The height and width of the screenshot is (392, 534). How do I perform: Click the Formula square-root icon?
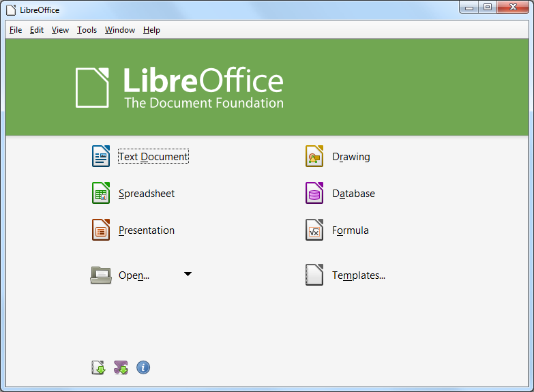[x=314, y=230]
